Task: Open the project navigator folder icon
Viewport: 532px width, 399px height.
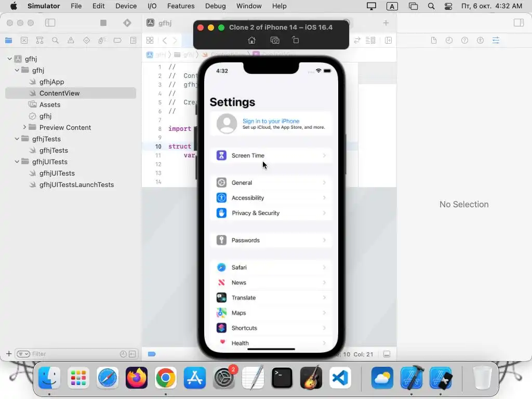Action: point(8,41)
